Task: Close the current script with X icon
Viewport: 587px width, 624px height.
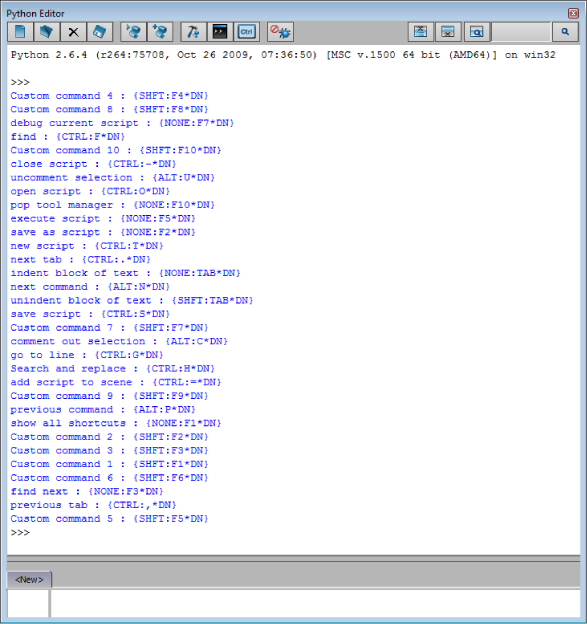Action: 73,32
